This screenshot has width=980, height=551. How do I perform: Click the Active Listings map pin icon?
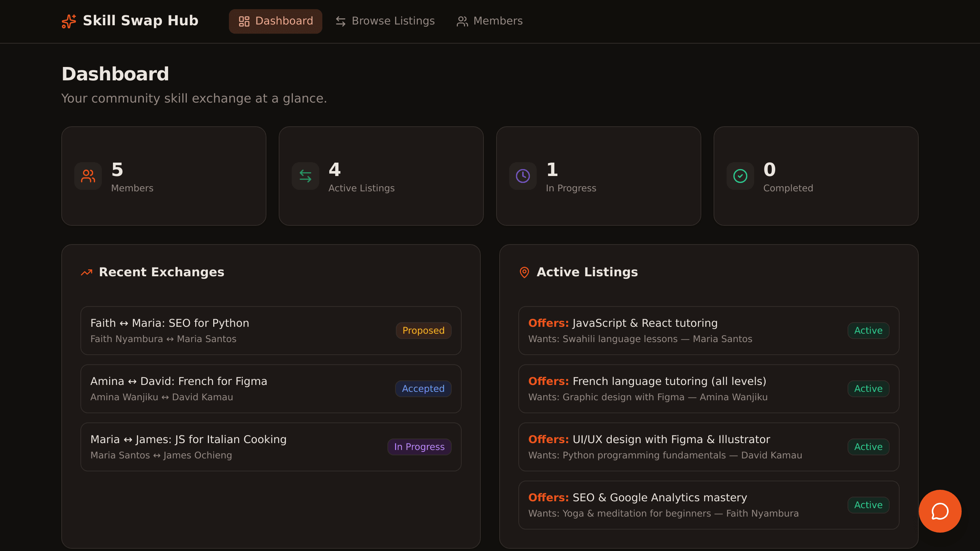[524, 272]
